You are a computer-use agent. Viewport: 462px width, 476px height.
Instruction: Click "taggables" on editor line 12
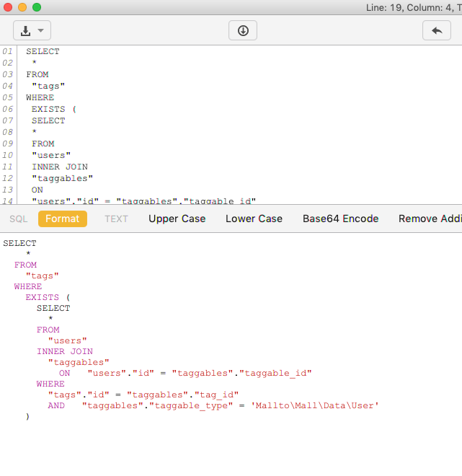coord(63,179)
